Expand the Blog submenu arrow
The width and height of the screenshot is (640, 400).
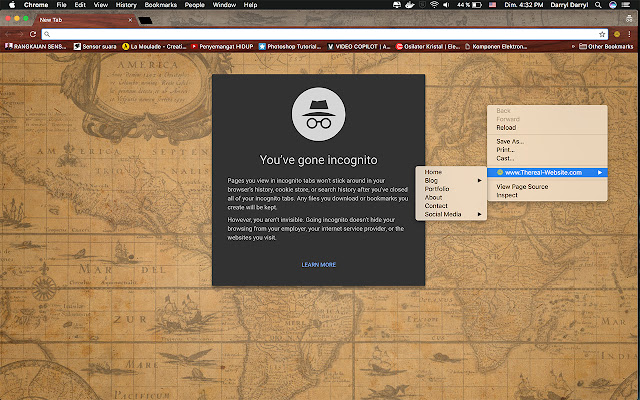click(480, 180)
